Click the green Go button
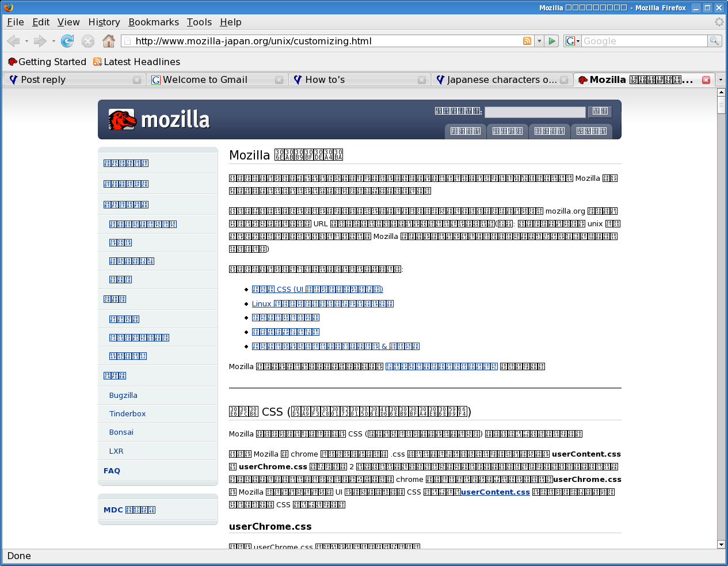This screenshot has height=566, width=728. [x=552, y=41]
